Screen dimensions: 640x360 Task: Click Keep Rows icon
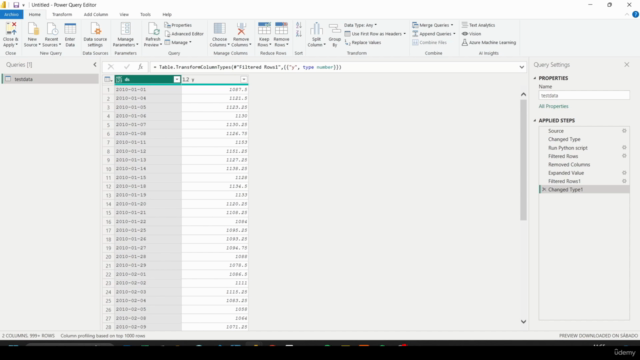[x=264, y=30]
